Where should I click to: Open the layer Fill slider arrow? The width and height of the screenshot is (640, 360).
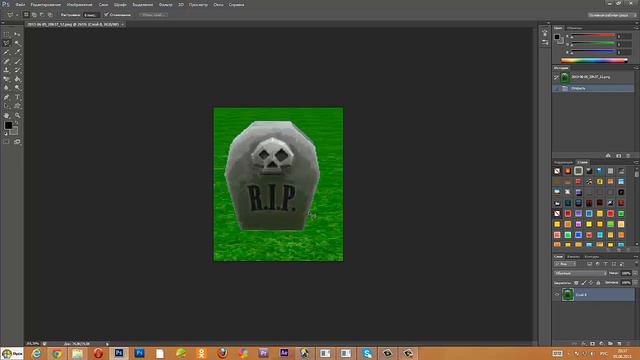(635, 282)
